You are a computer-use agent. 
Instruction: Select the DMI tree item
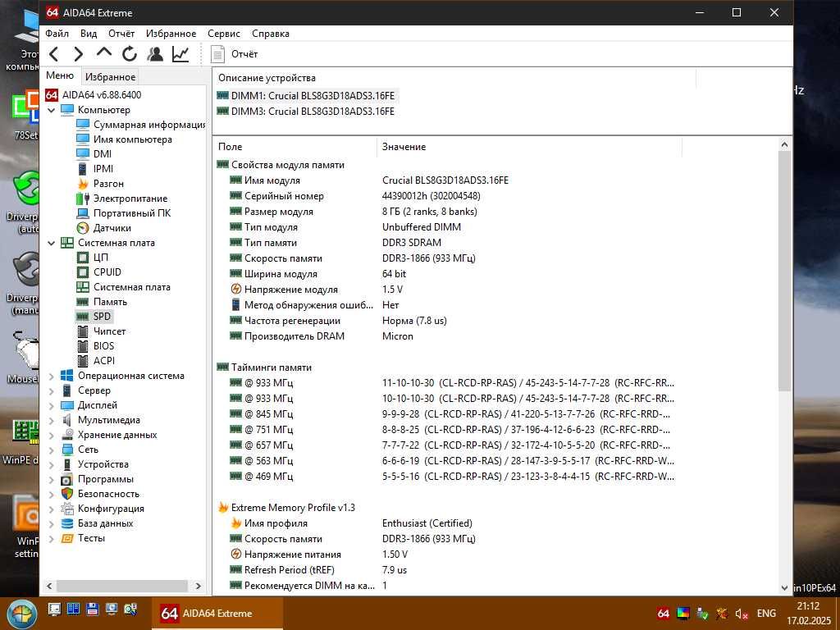click(x=94, y=153)
